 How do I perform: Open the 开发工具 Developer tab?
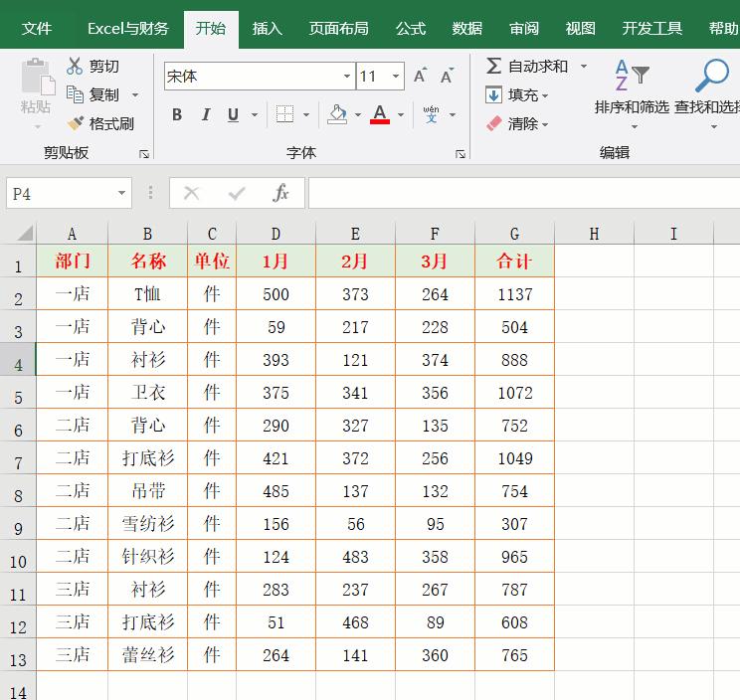pyautogui.click(x=651, y=28)
